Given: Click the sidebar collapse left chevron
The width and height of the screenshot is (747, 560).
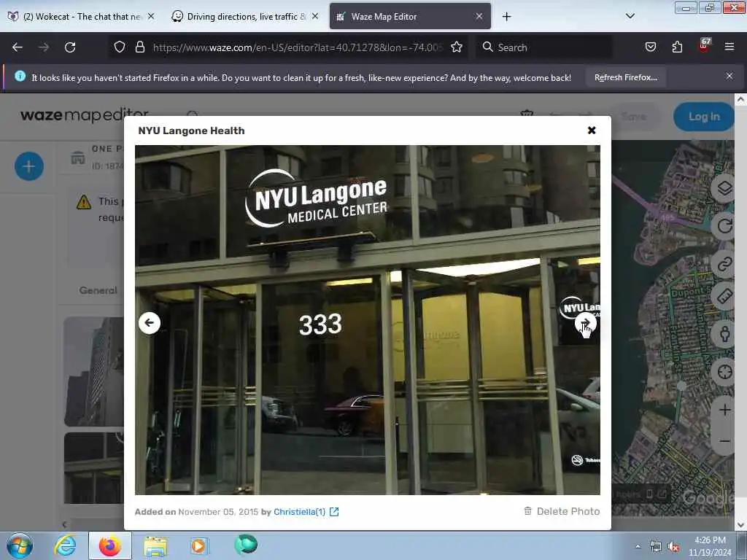Looking at the screenshot, I should pos(64,524).
